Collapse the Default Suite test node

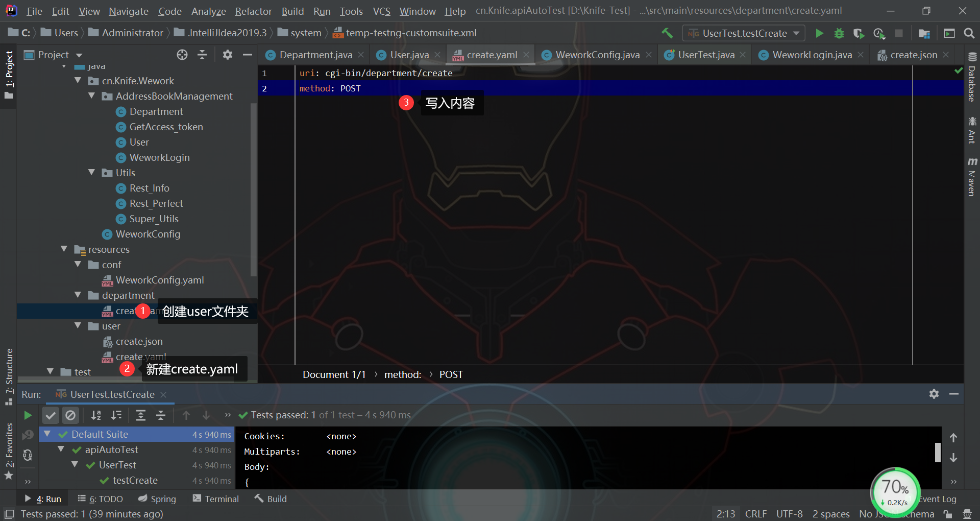47,434
